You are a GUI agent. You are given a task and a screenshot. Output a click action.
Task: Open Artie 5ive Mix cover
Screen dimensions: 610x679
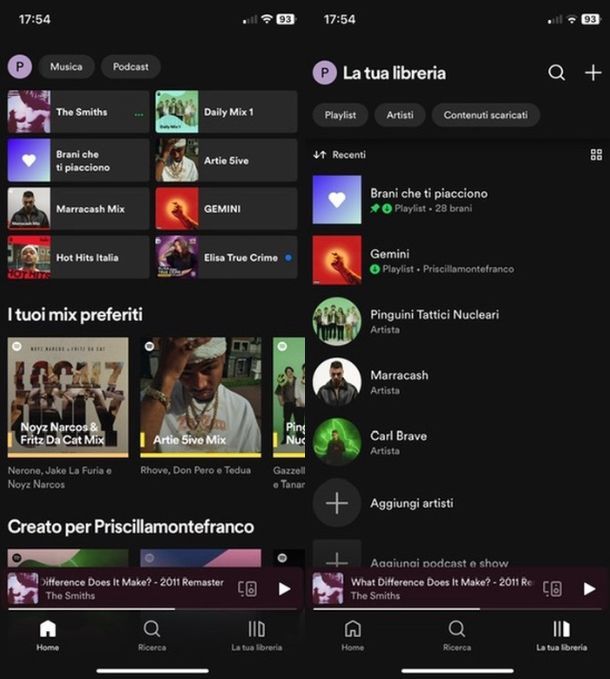coord(201,397)
